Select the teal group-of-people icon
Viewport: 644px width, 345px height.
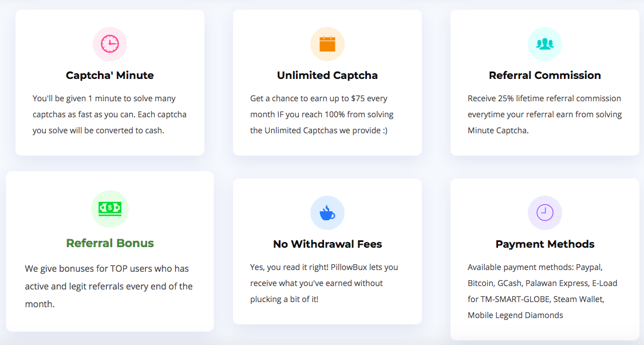click(544, 44)
